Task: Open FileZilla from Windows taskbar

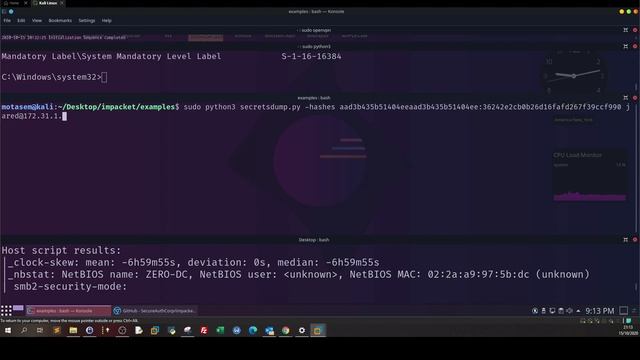Action: [204, 331]
